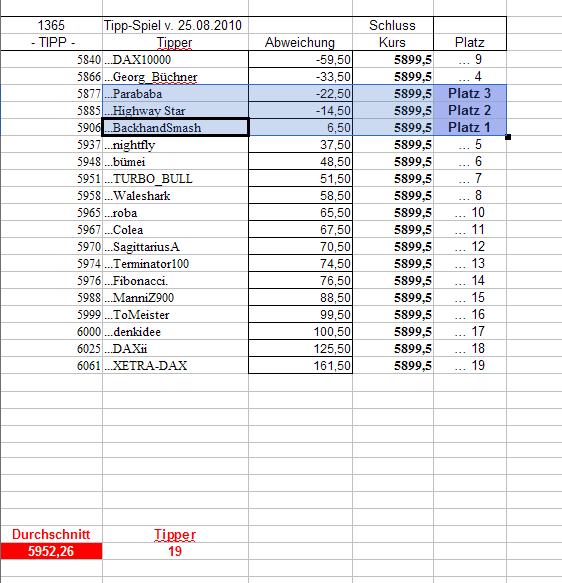Select the ...Highway Star cell
The height and width of the screenshot is (583, 562).
click(175, 110)
